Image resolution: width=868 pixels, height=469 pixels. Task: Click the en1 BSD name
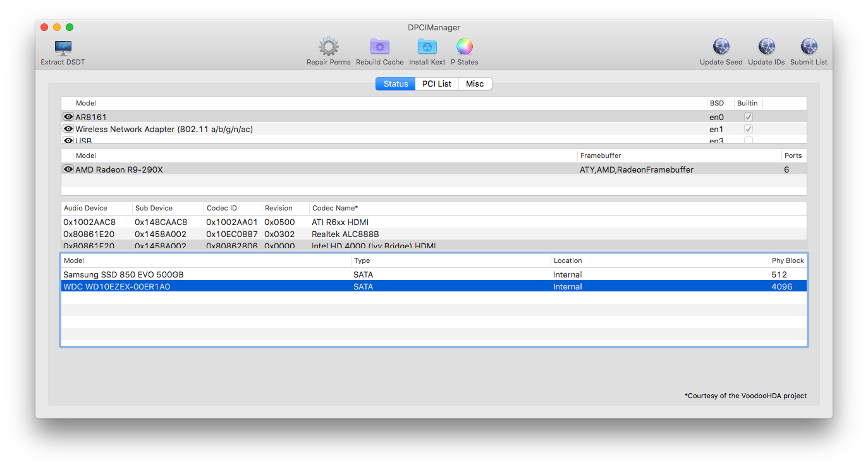716,129
